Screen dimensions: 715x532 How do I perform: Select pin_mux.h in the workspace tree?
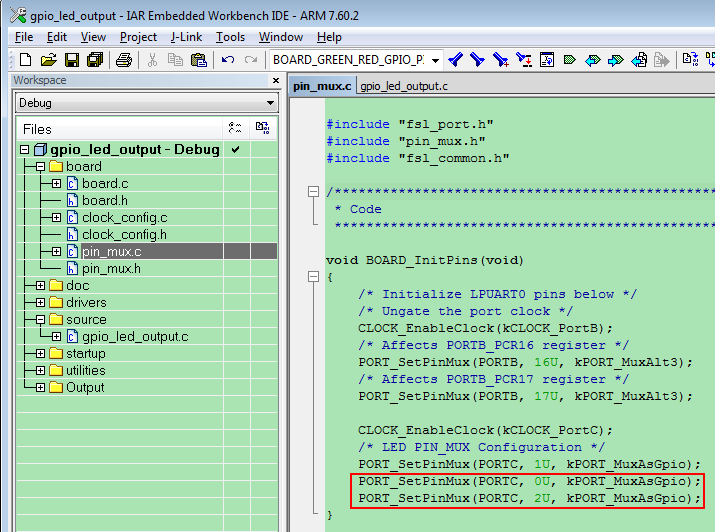point(111,269)
